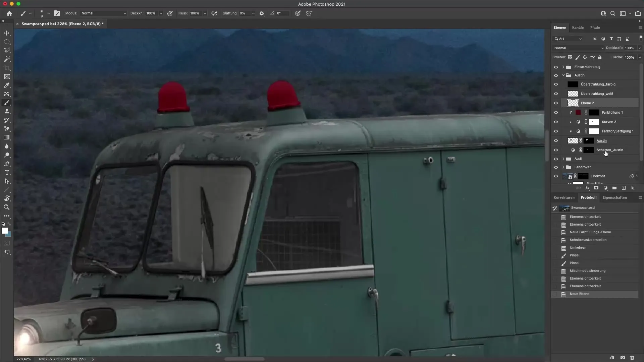Select the Überstrahlung_weiß layer
644x362 pixels.
(x=597, y=94)
